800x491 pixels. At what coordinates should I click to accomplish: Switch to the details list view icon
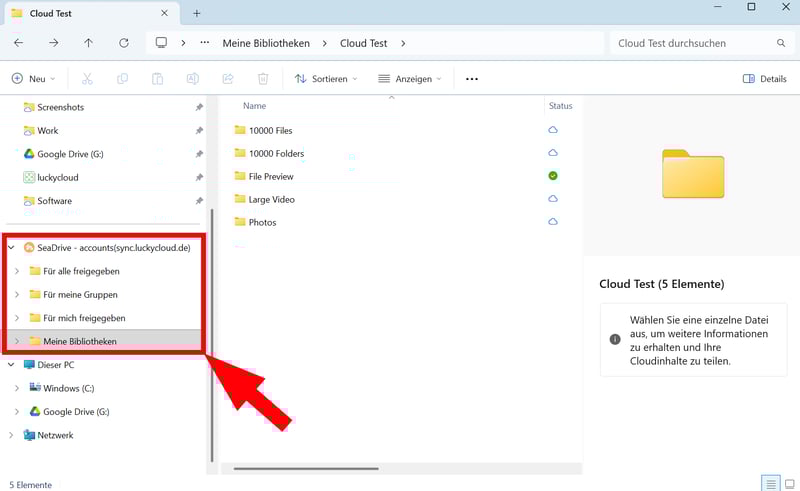click(x=770, y=484)
